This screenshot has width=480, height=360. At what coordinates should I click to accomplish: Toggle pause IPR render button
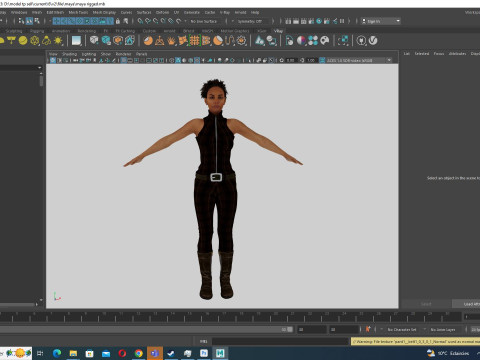[x=342, y=21]
